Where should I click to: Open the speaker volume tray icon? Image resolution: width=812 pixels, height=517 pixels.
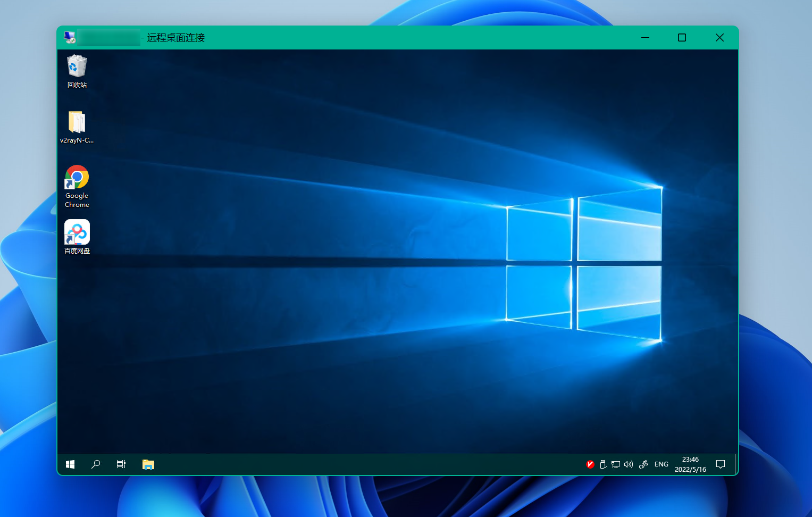click(629, 464)
